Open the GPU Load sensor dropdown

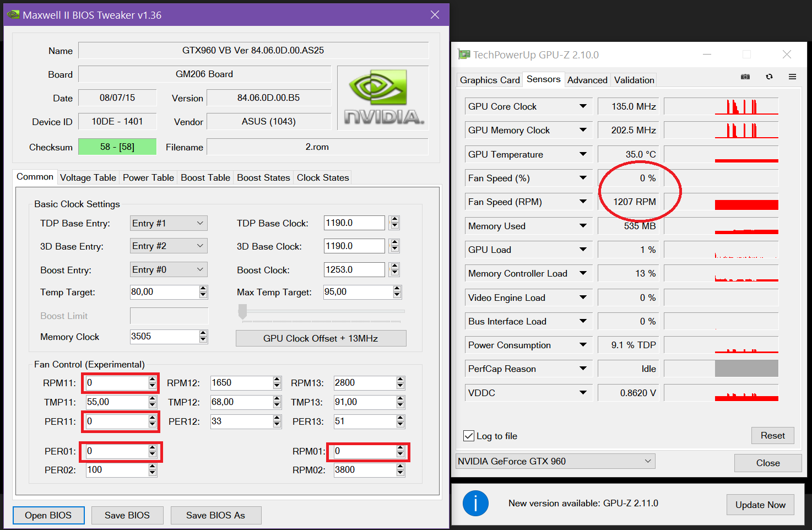583,250
